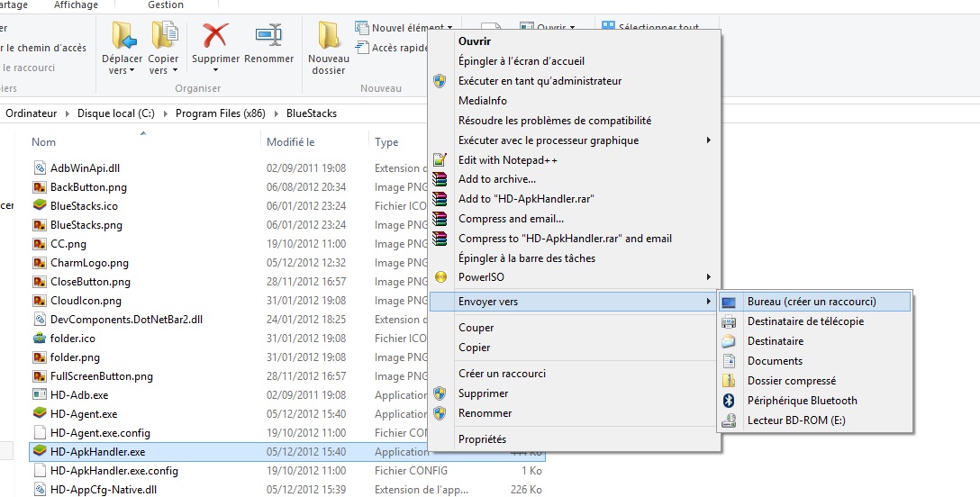980x497 pixels.
Task: Click the fax icon for Destinataire de télécopie
Action: click(x=729, y=321)
